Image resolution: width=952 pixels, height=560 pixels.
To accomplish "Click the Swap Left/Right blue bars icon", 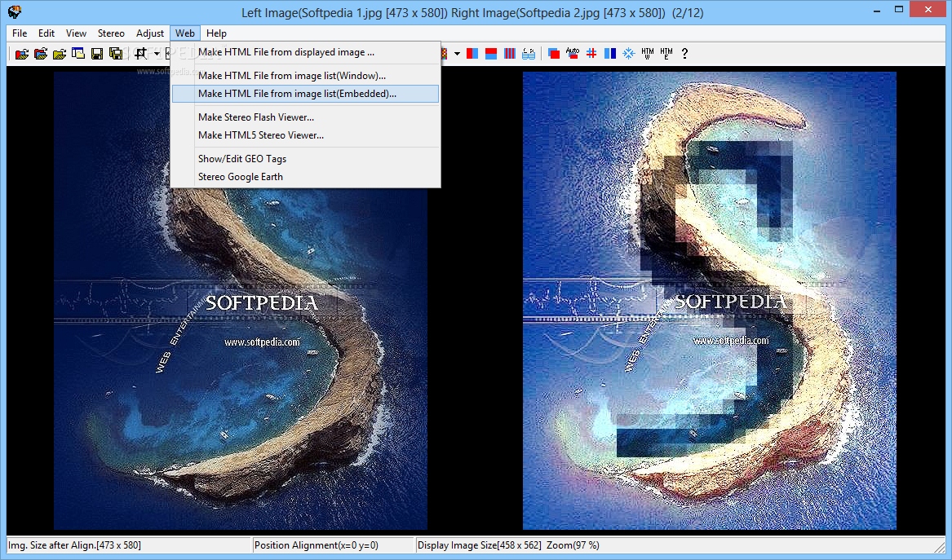I will tap(610, 53).
